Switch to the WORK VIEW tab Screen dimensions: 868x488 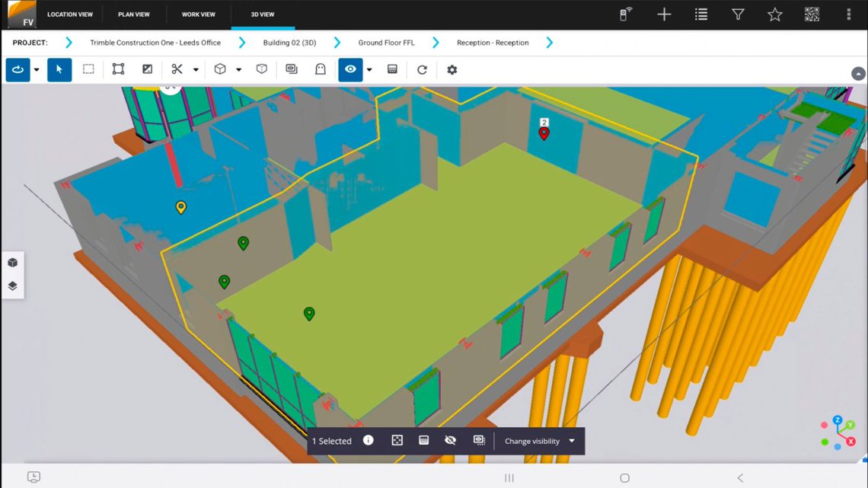[x=198, y=14]
